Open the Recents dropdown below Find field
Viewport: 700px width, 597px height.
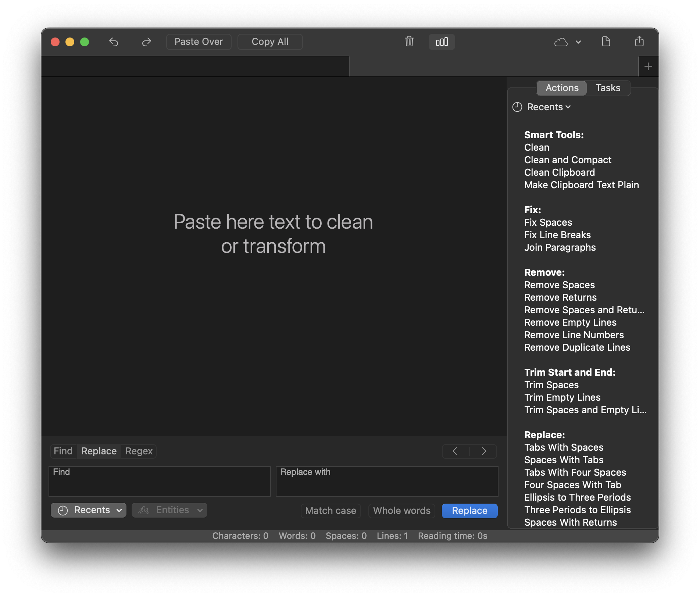(x=89, y=510)
